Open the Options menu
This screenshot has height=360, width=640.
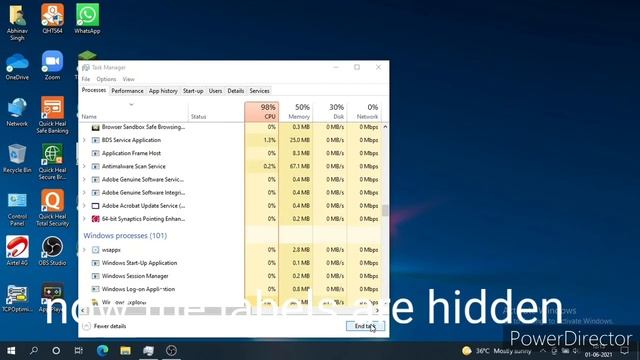[106, 79]
